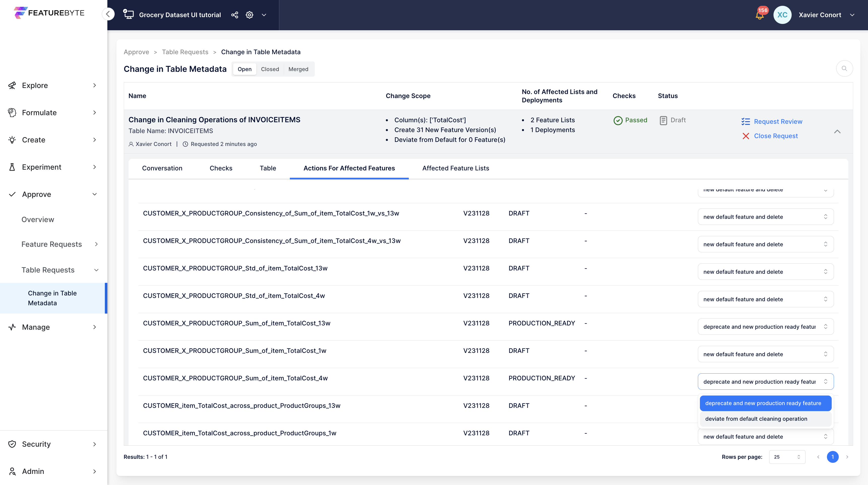
Task: Click the Close Request red X icon
Action: tap(746, 136)
